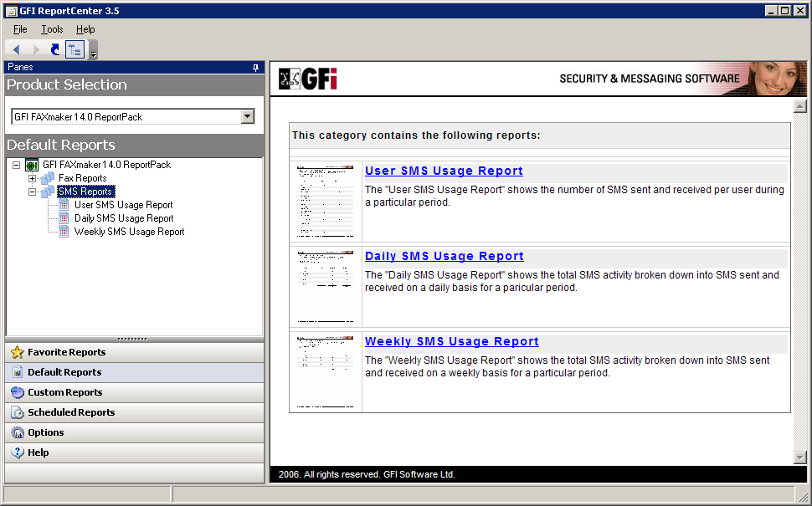
Task: Switch to Favorite Reports pane
Action: click(x=135, y=352)
